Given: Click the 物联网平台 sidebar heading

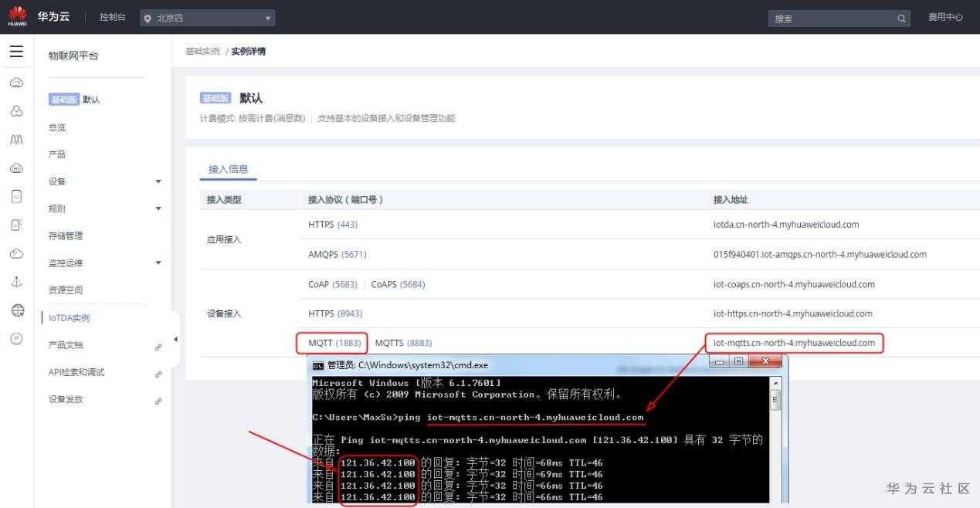Looking at the screenshot, I should tap(73, 56).
